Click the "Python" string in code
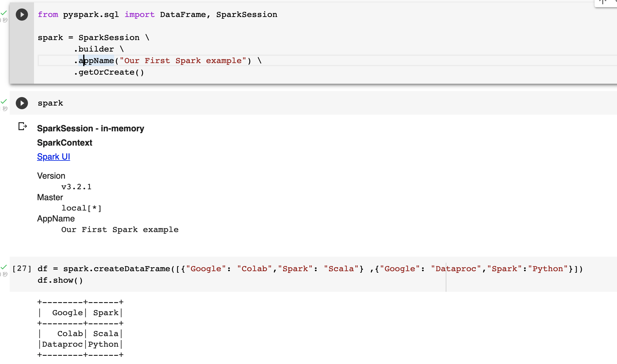 click(x=548, y=269)
